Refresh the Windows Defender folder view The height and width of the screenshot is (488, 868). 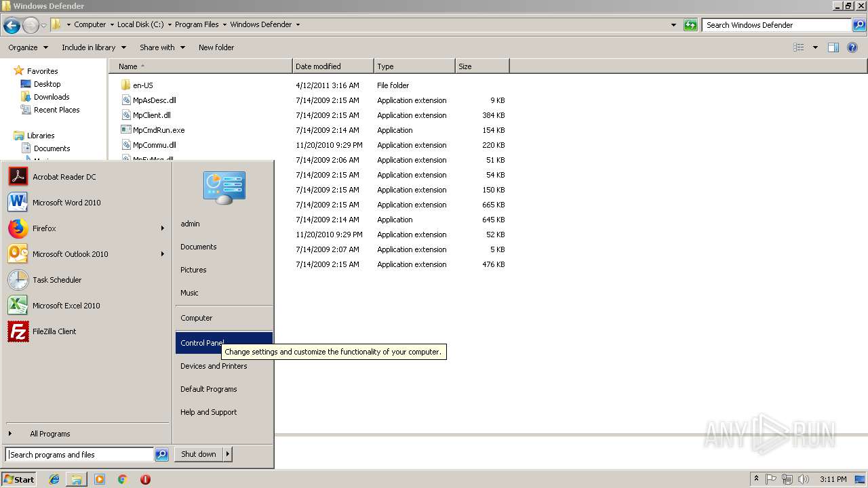tap(690, 25)
